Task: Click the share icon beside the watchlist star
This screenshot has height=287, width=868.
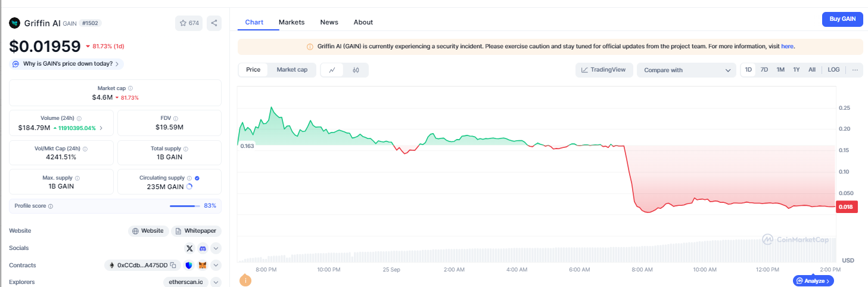Action: coord(214,23)
